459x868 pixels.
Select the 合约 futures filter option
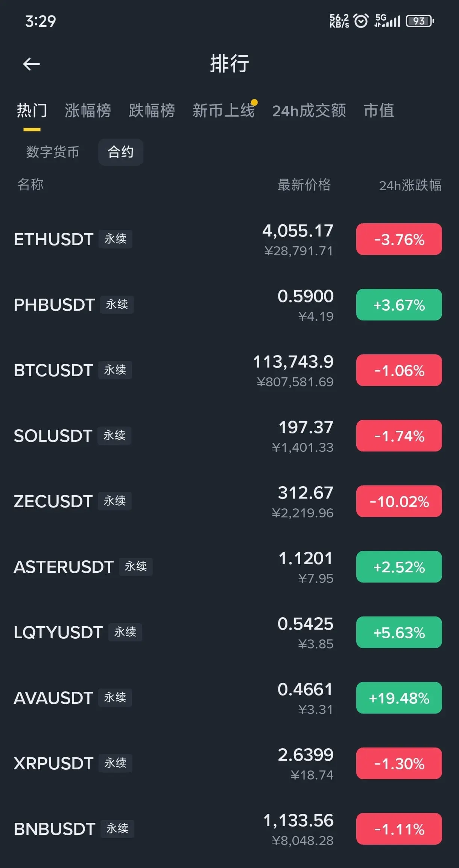120,152
